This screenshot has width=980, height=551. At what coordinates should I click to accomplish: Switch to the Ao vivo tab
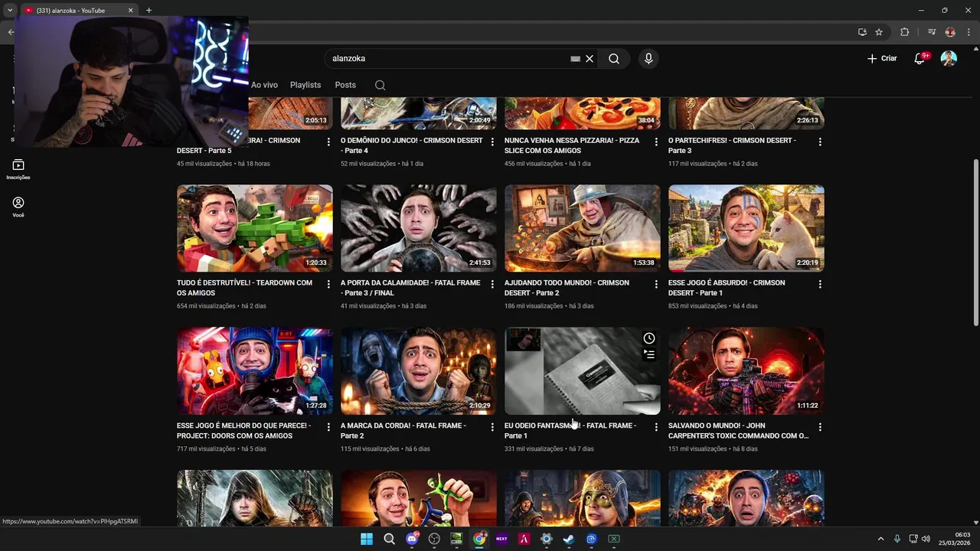click(264, 85)
